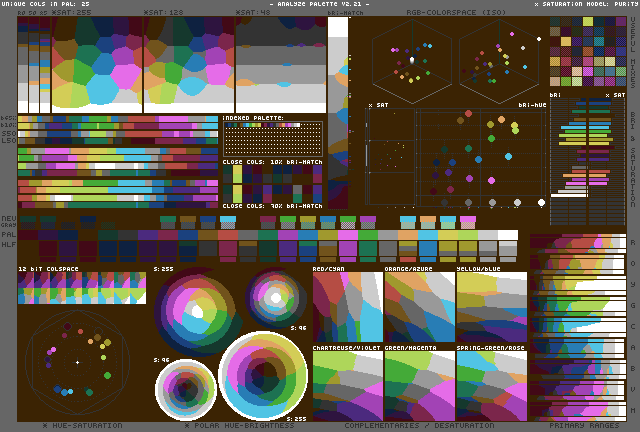
Task: Click the left RGB isometric cube plot
Action: [x=412, y=61]
